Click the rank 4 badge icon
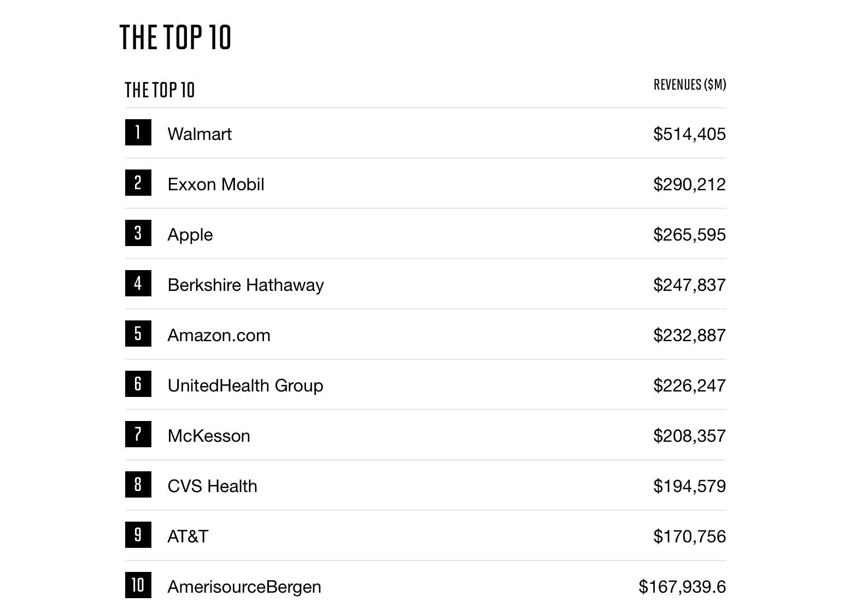 tap(138, 283)
